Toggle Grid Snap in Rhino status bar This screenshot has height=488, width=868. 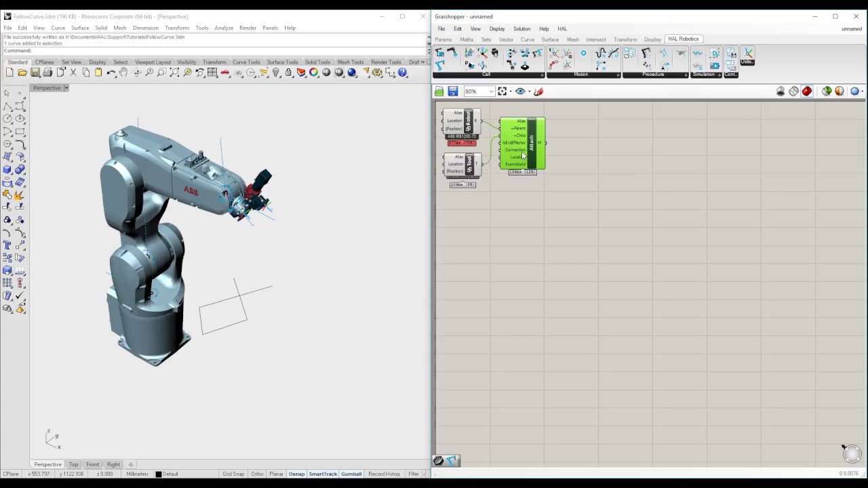pyautogui.click(x=233, y=474)
